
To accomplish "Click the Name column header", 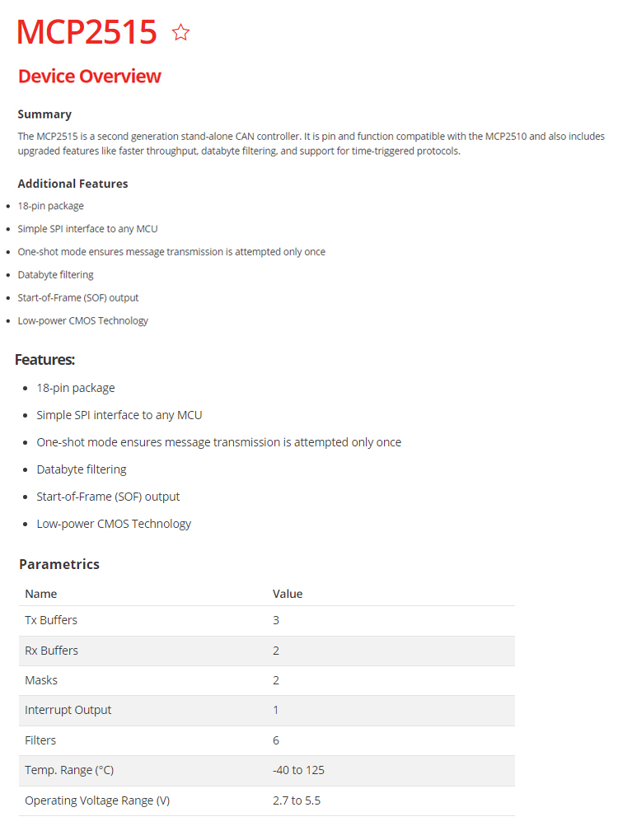I will (x=41, y=594).
